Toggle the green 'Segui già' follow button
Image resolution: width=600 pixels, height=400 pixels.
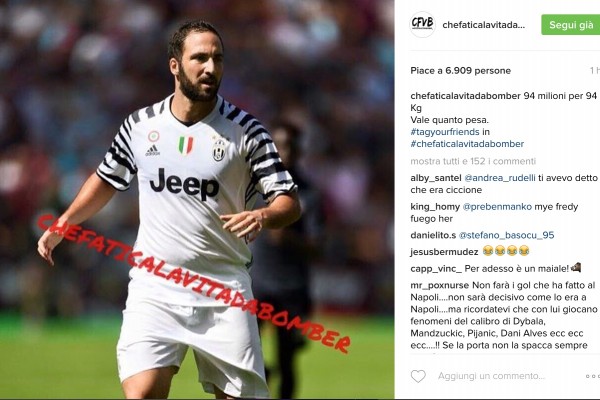(x=571, y=25)
